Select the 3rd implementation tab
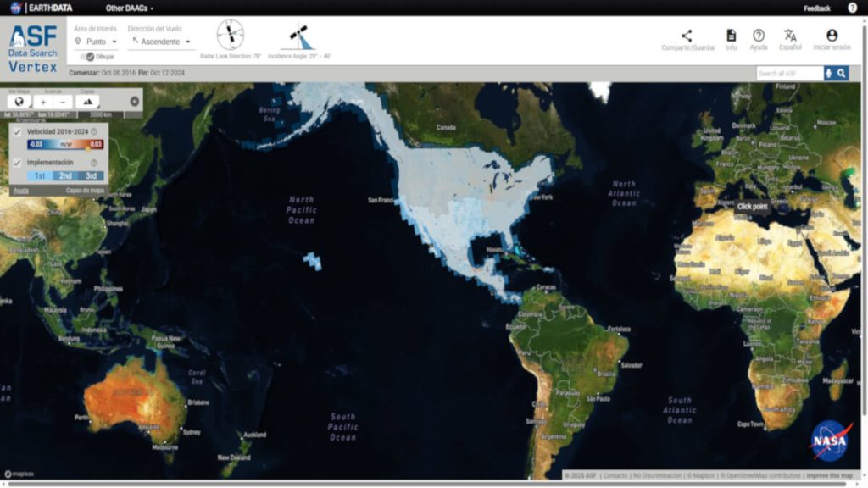The height and width of the screenshot is (488, 868). pos(91,176)
